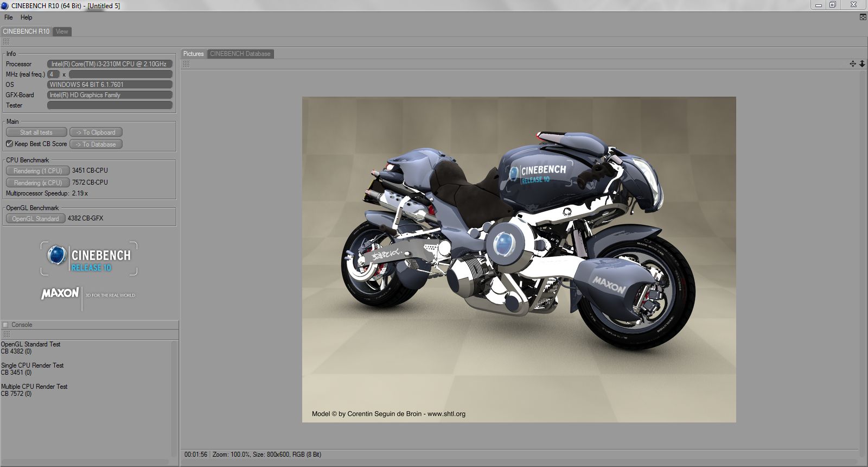Click the grip handle in Console panel
The height and width of the screenshot is (467, 868).
click(6, 335)
